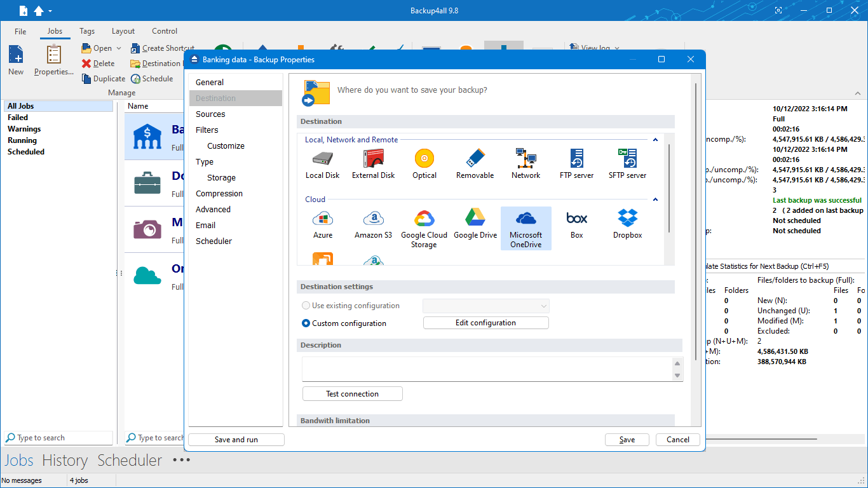Click the Save and run button
Screen dimensions: 868x488
click(x=236, y=440)
